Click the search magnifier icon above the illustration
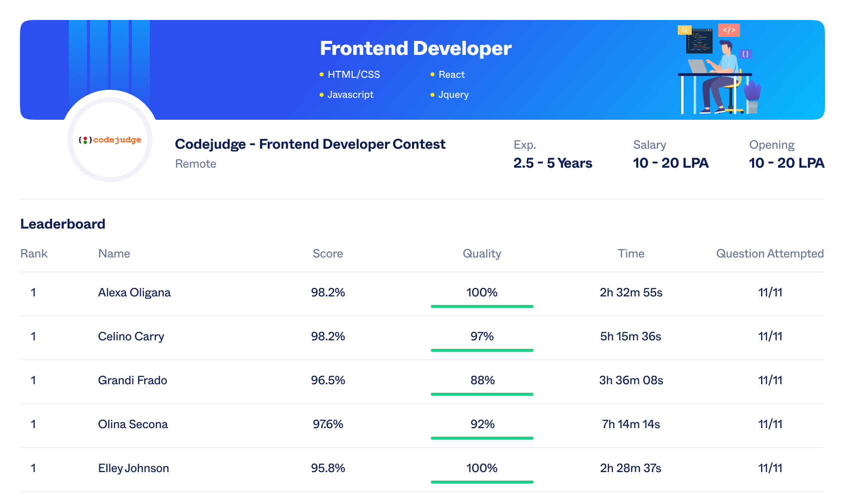 coord(684,29)
